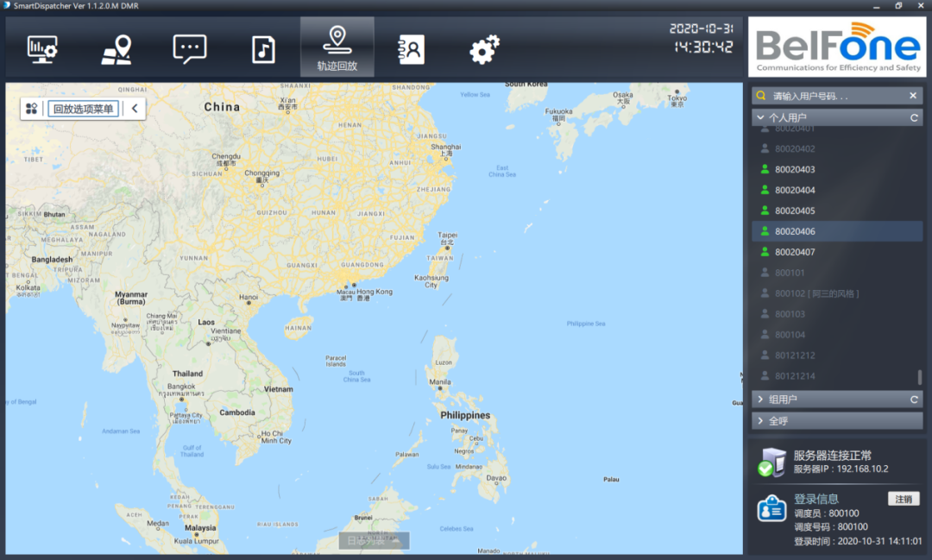Select user 80020404
Viewport: 932px width, 560px height.
(x=837, y=190)
